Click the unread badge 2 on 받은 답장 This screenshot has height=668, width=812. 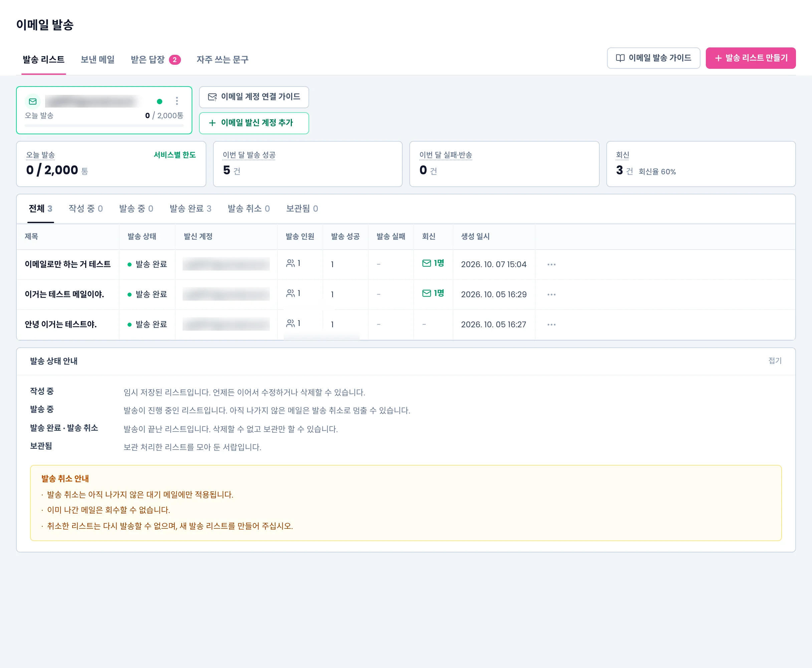click(175, 60)
